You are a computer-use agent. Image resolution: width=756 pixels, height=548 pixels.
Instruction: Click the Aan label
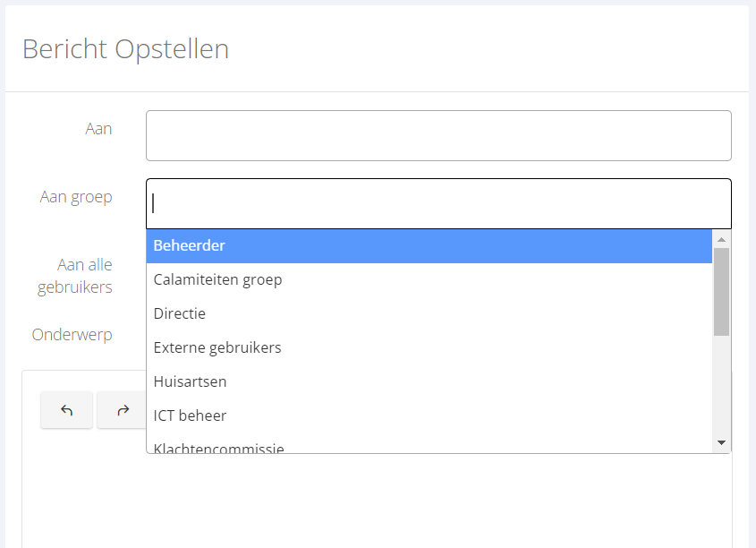click(98, 129)
